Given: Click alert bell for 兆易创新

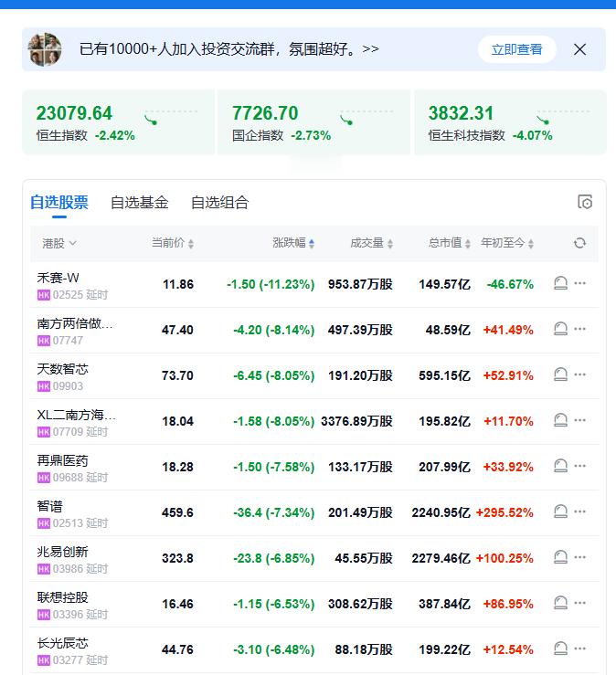Looking at the screenshot, I should (x=560, y=556).
